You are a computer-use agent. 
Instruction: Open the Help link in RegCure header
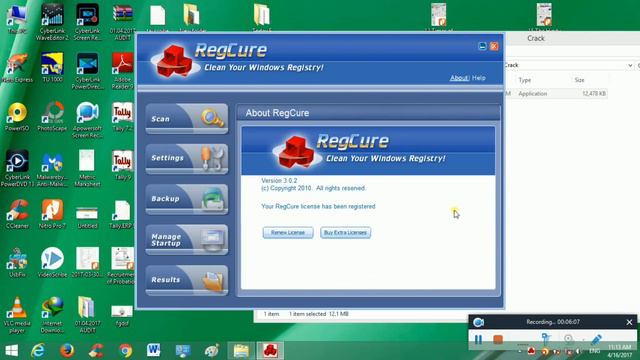click(479, 78)
